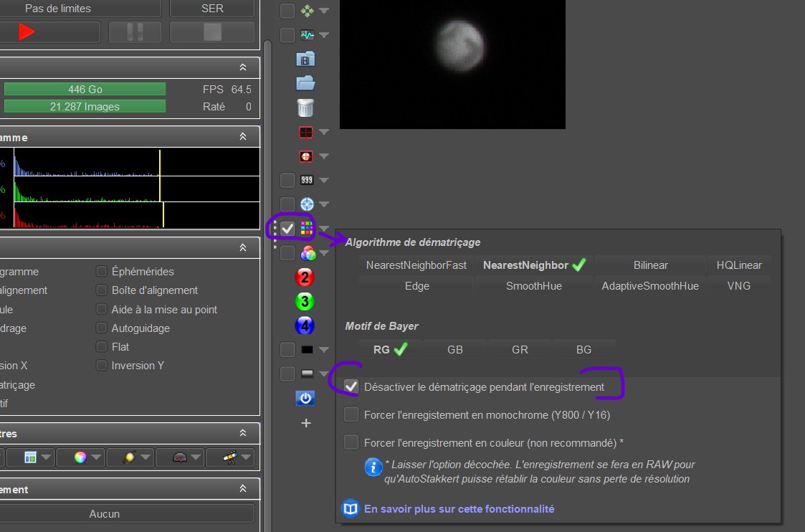Check the Éphémérides option
This screenshot has width=805, height=532.
tap(102, 271)
